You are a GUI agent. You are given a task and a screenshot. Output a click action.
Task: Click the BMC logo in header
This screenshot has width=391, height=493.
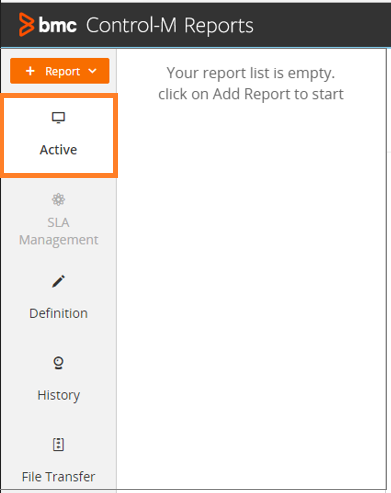(48, 25)
